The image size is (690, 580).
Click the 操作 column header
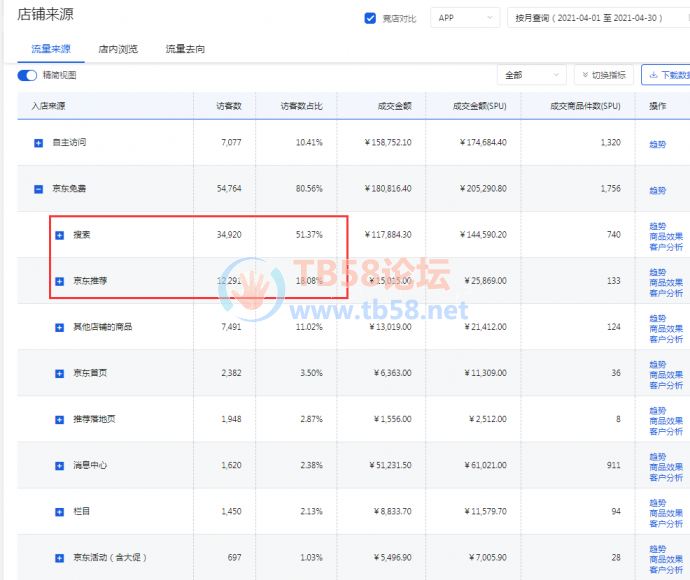[x=657, y=106]
